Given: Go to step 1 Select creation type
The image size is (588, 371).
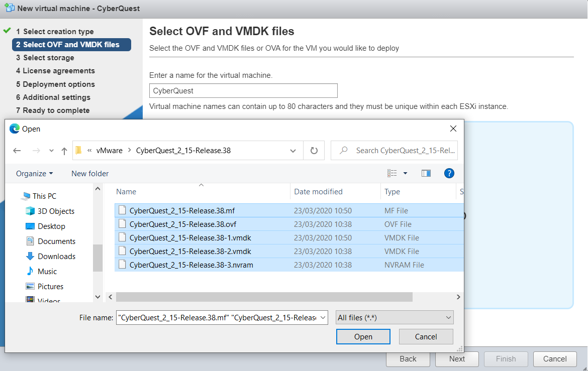Looking at the screenshot, I should [54, 32].
